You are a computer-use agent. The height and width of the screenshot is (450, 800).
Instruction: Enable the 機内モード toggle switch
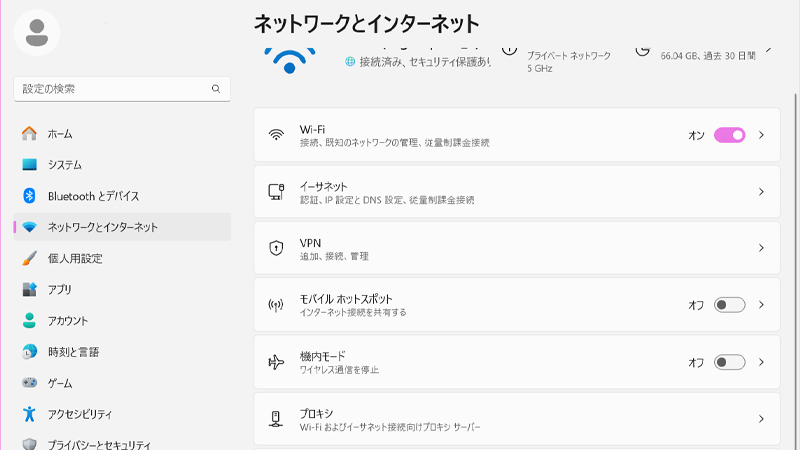click(x=729, y=362)
